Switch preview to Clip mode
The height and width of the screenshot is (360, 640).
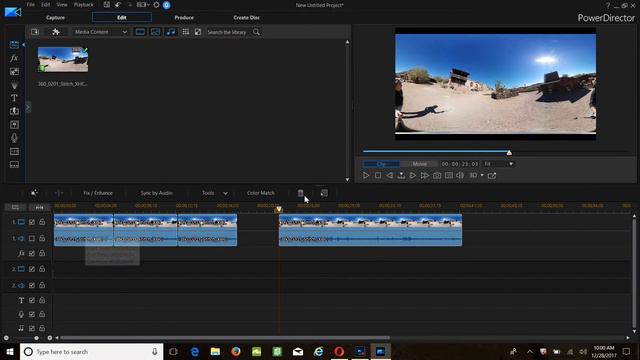tap(381, 164)
